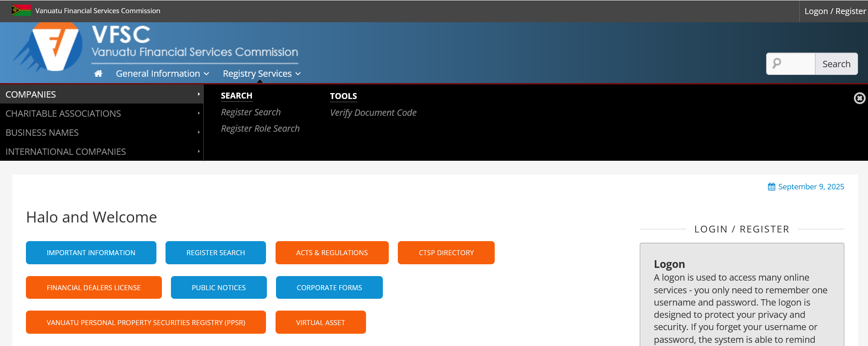Click the magnifier icon in search box
Viewport: 868px width, 346px height.
coord(777,64)
